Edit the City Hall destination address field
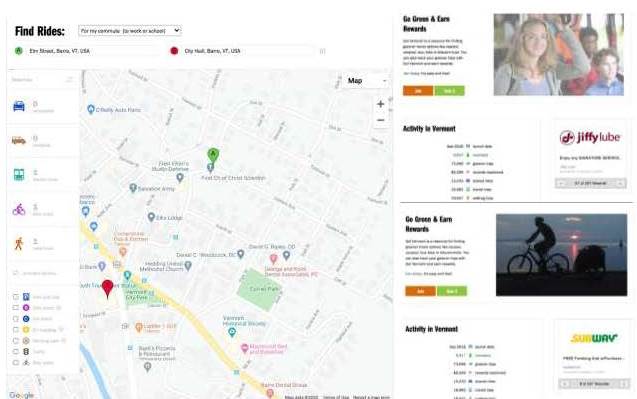 tap(248, 51)
